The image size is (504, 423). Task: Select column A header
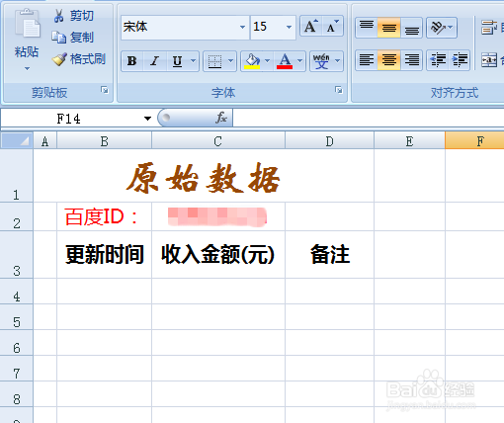click(x=45, y=141)
